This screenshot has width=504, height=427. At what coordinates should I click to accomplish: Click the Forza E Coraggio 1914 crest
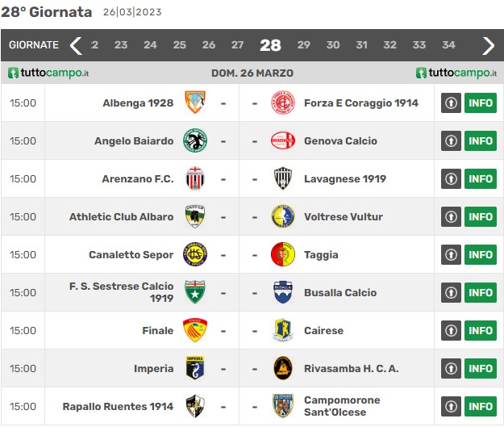(282, 103)
